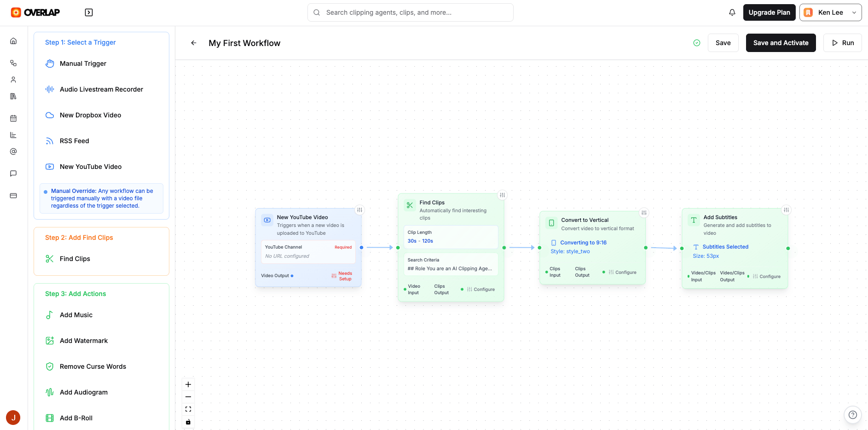
Task: Go back using the arrow icon
Action: point(194,43)
